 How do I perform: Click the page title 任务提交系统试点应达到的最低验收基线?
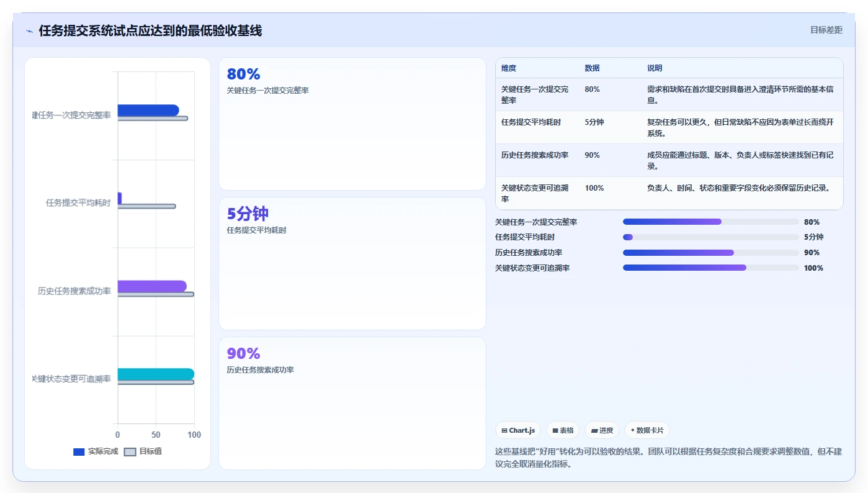click(x=150, y=31)
